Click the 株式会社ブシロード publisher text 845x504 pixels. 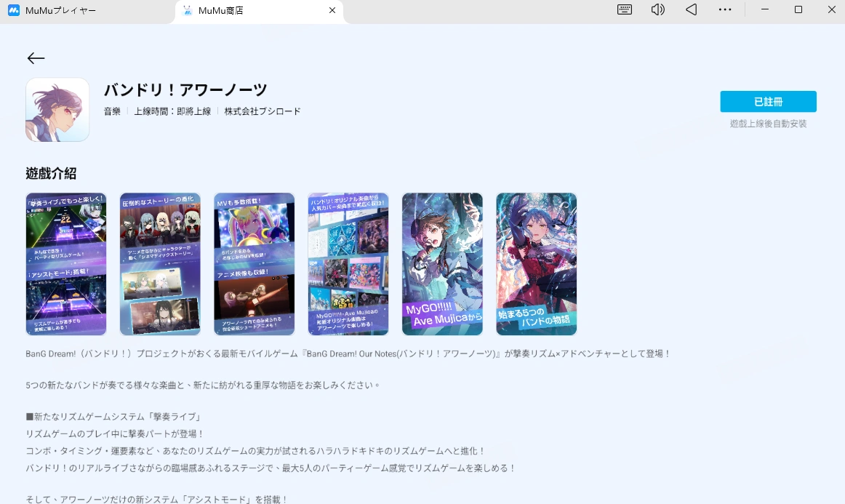263,111
